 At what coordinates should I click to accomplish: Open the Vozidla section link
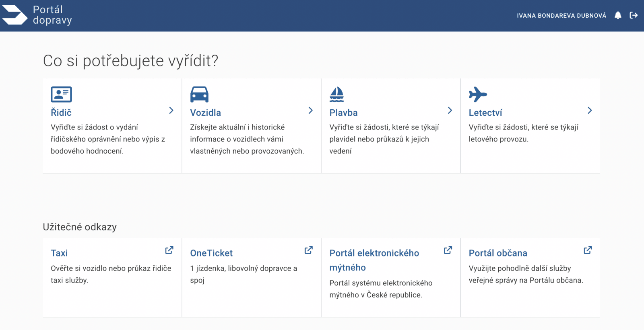click(205, 113)
